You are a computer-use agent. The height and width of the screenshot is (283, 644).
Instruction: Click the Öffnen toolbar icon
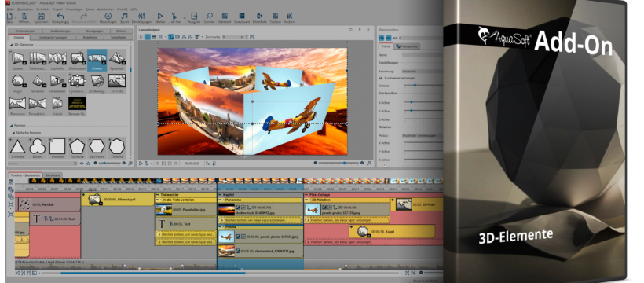point(24,16)
